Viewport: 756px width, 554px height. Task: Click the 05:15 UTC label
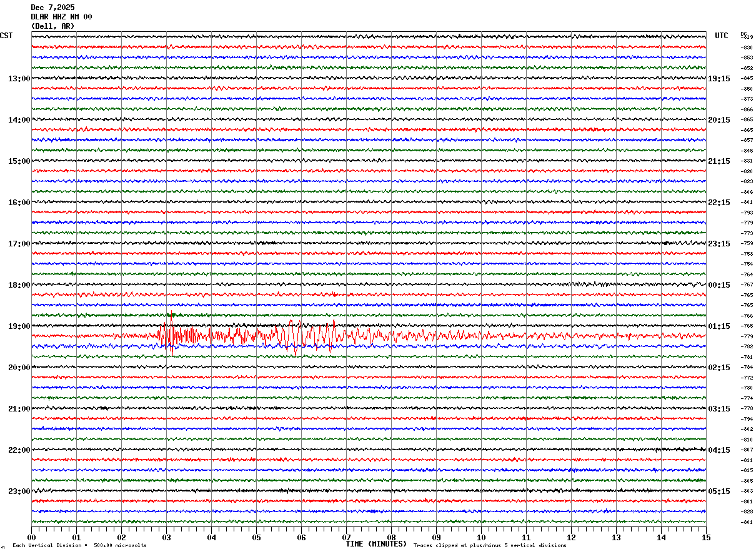coord(719,491)
